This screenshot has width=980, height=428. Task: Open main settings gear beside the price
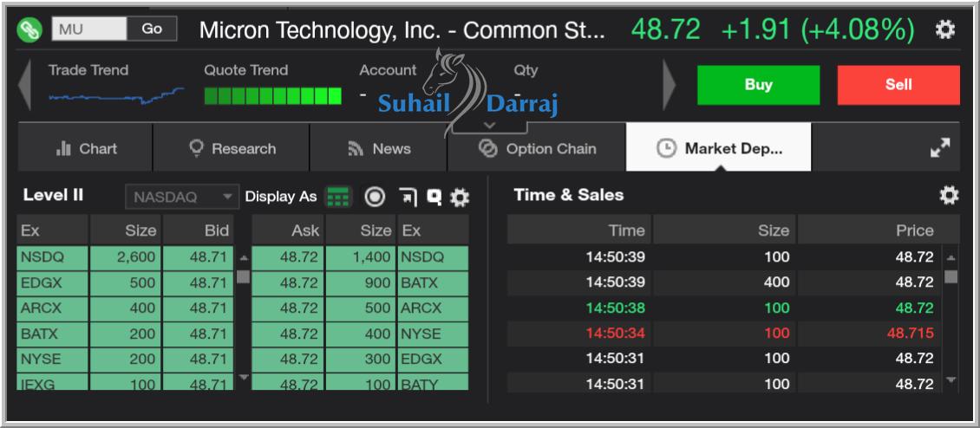point(944,29)
